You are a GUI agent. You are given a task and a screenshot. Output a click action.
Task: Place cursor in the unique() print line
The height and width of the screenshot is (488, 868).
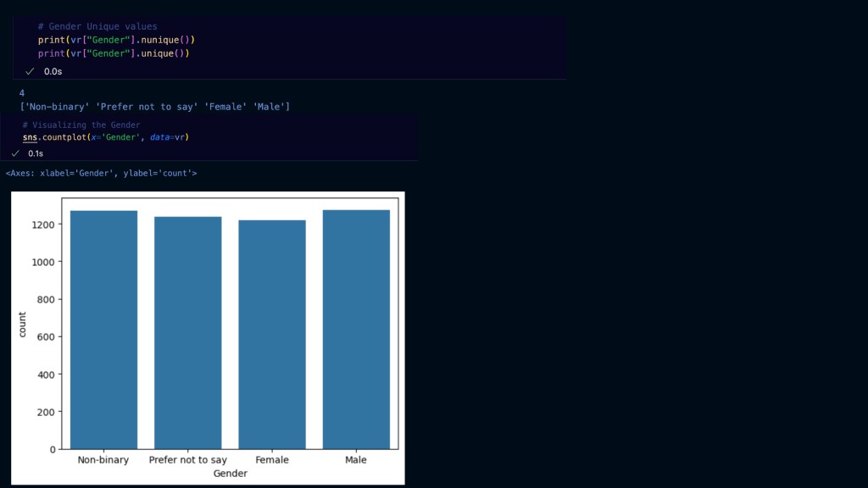(114, 53)
